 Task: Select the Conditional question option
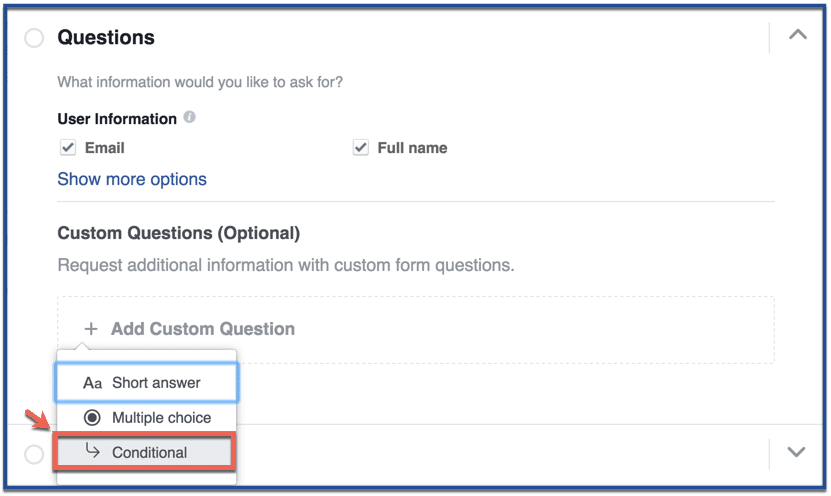149,452
